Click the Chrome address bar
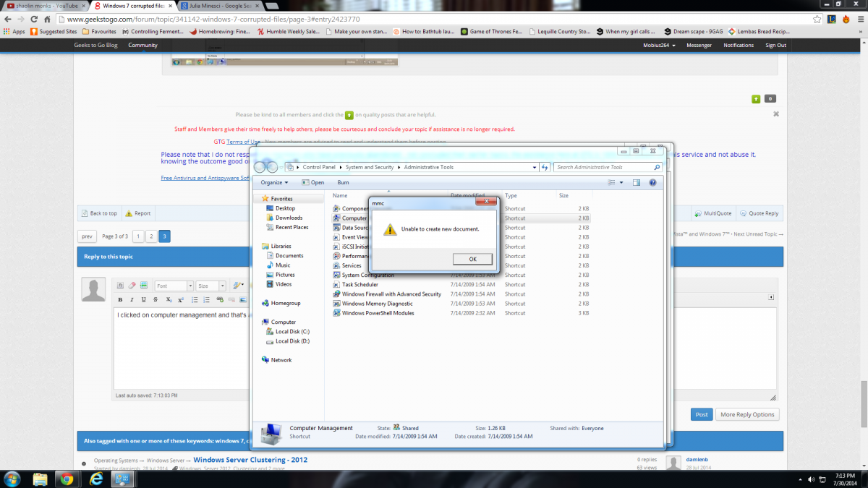868x488 pixels. point(434,20)
